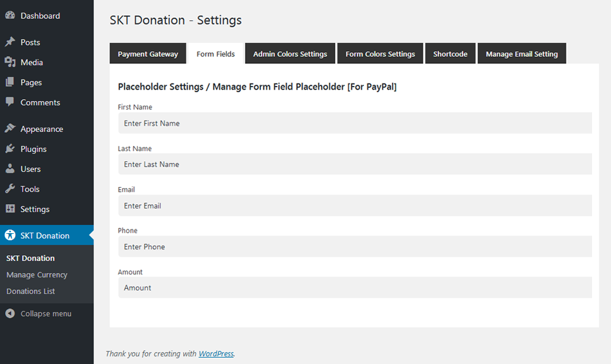Screen dimensions: 611x364
Task: Click the SKT Donation accessibility icon
Action: click(x=10, y=235)
